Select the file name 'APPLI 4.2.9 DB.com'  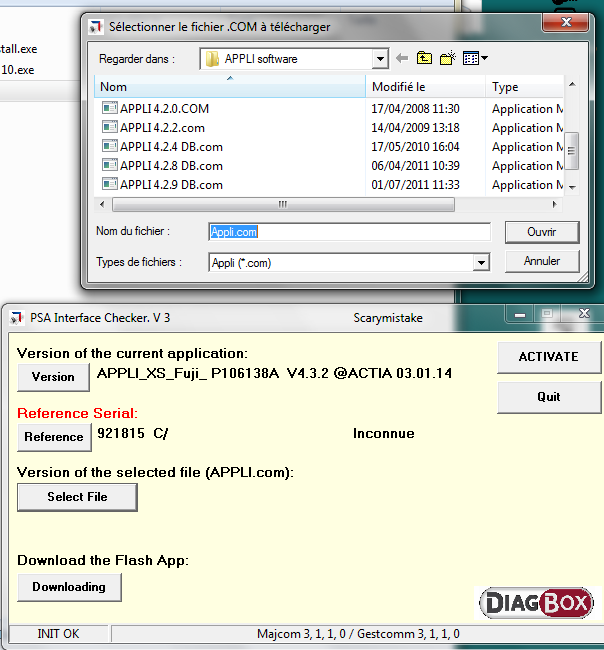(x=172, y=184)
